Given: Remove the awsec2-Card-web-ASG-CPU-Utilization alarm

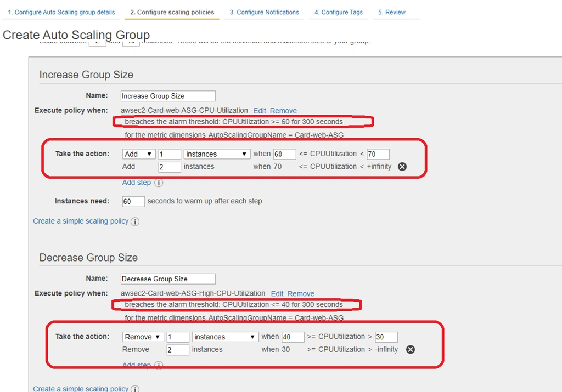Looking at the screenshot, I should point(283,111).
